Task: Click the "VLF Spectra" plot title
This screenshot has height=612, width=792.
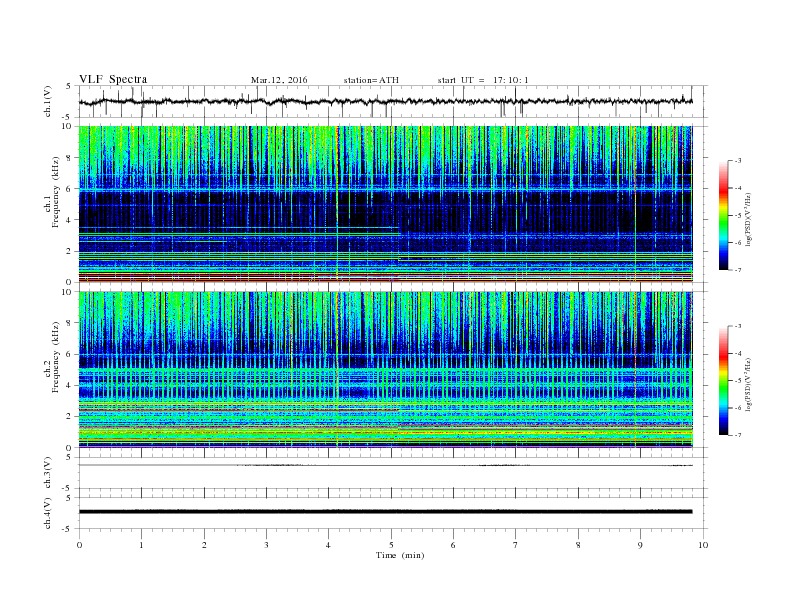Action: [x=113, y=79]
